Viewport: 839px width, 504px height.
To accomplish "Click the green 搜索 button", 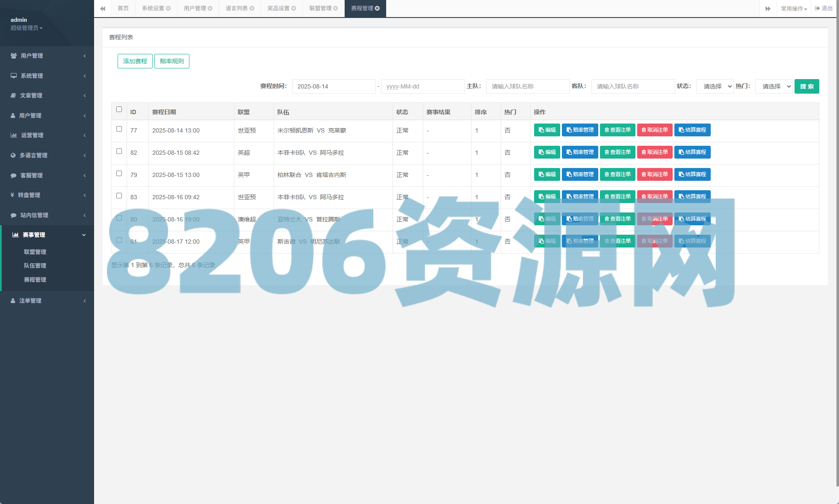I will [807, 86].
